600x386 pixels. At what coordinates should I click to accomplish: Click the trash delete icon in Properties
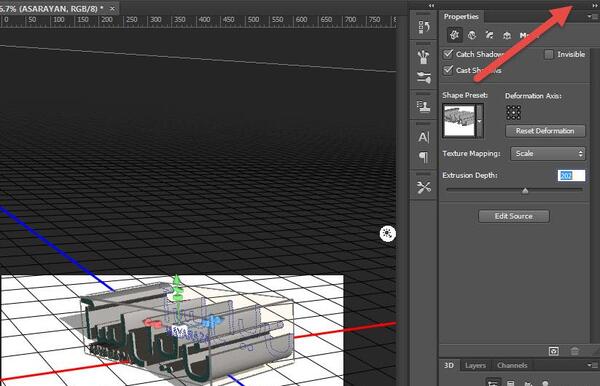click(575, 351)
